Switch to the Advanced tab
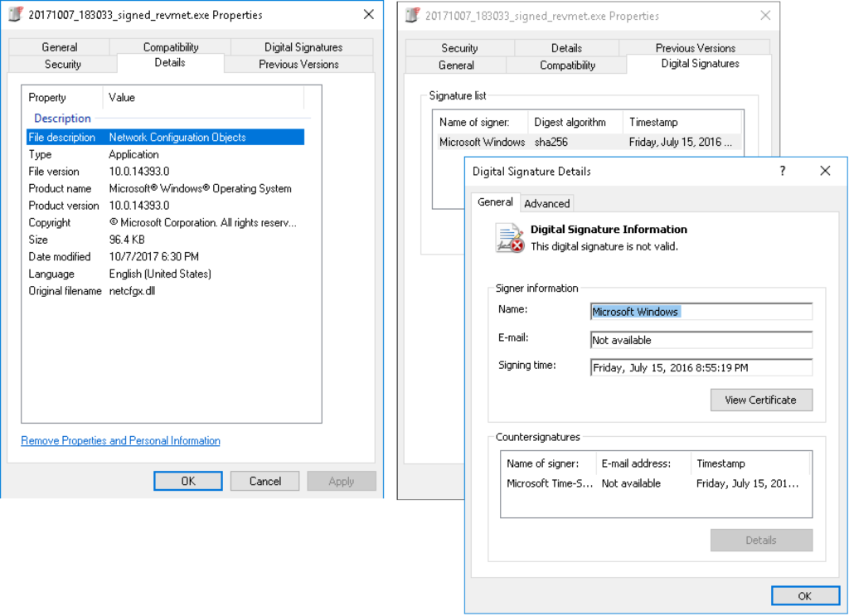Viewport: 849px width, 616px height. pyautogui.click(x=546, y=203)
